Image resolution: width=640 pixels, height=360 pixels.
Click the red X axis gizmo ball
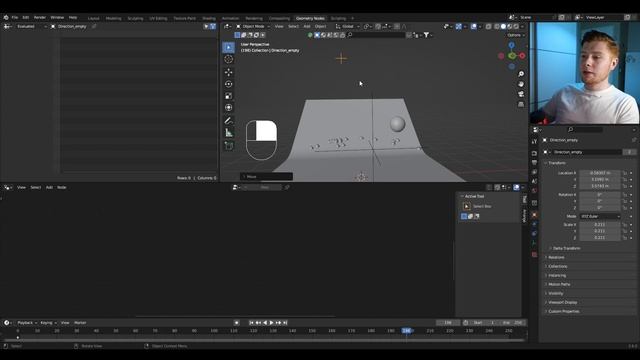click(522, 56)
